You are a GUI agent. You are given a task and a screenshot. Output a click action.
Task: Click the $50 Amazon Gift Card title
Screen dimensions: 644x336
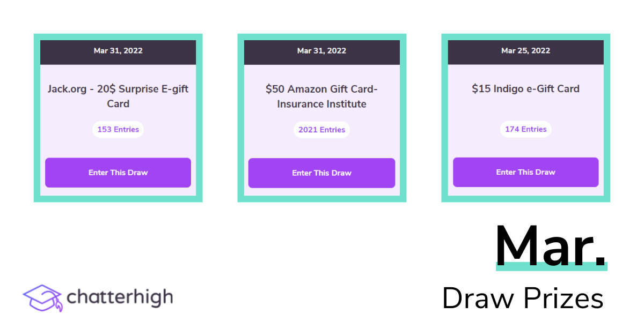(321, 89)
